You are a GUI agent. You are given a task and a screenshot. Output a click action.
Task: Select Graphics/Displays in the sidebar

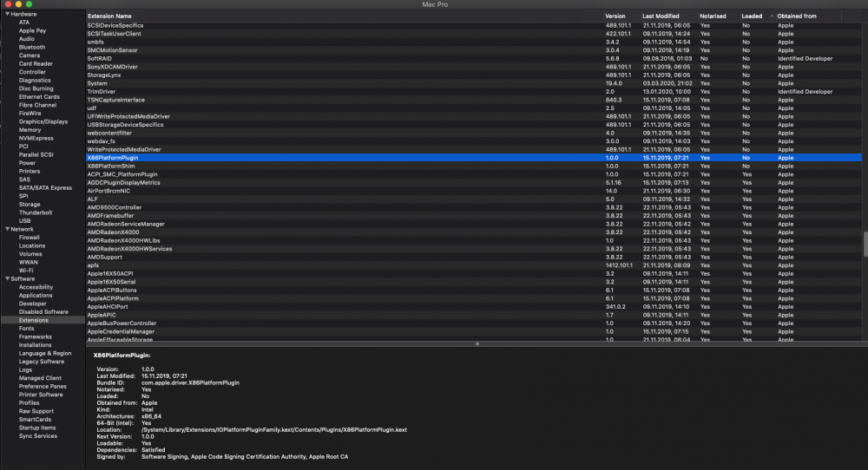43,121
